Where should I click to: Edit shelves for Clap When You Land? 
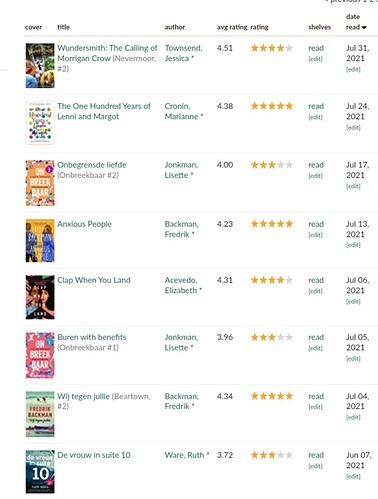pos(315,291)
